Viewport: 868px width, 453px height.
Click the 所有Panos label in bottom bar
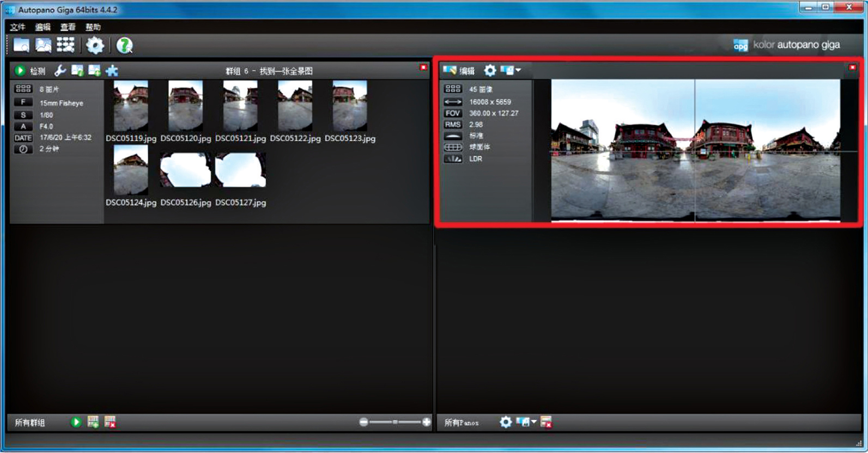(x=462, y=423)
